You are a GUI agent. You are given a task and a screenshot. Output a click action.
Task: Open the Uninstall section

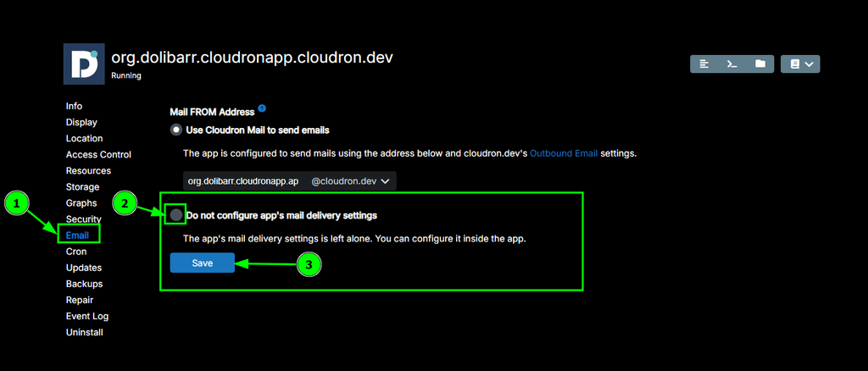tap(84, 332)
